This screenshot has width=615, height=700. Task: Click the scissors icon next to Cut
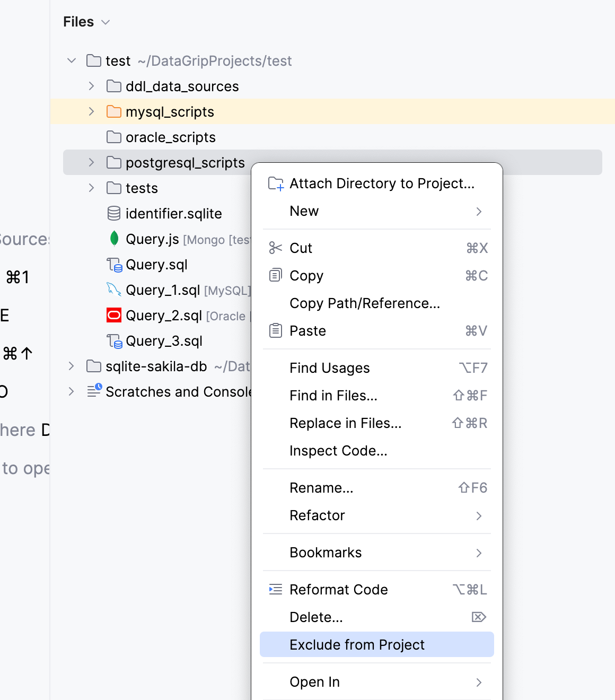275,248
